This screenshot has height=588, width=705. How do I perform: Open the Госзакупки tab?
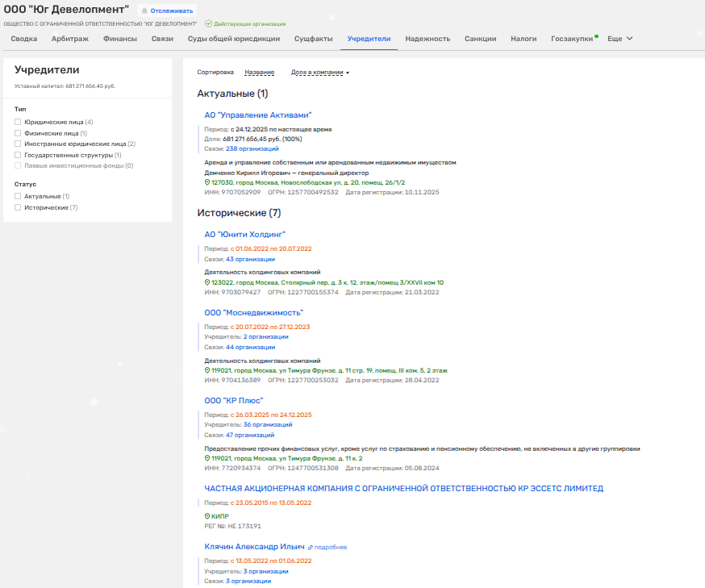point(571,39)
